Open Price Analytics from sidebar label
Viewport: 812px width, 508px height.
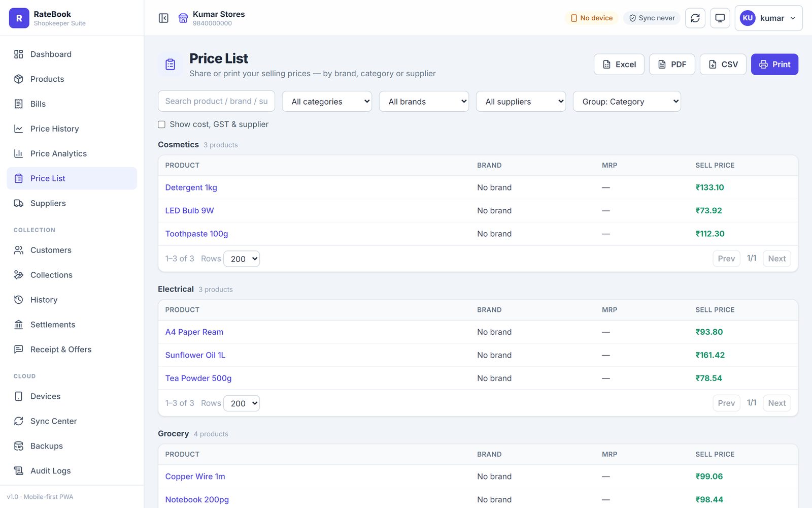(58, 153)
